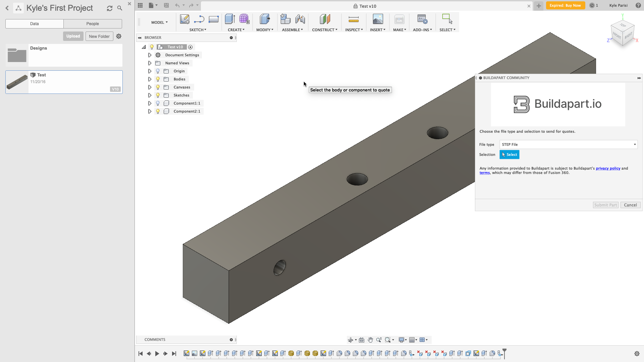
Task: Open the Test design thumbnail
Action: (17, 82)
